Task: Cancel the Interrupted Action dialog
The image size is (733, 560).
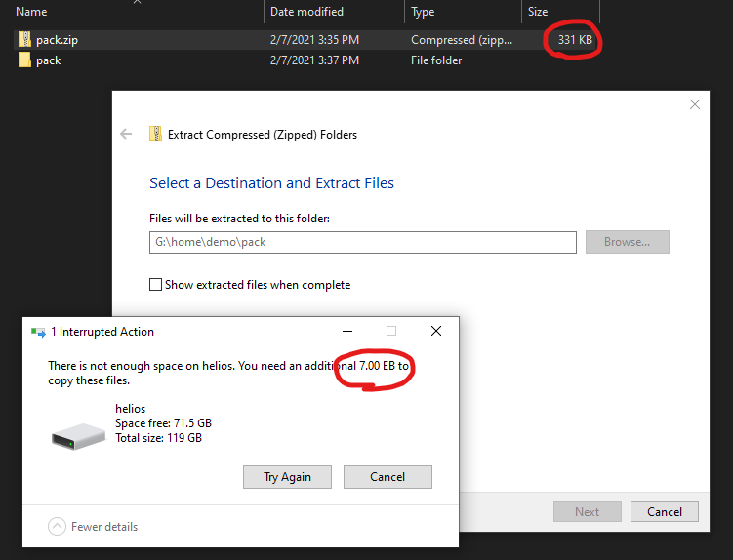Action: point(387,477)
